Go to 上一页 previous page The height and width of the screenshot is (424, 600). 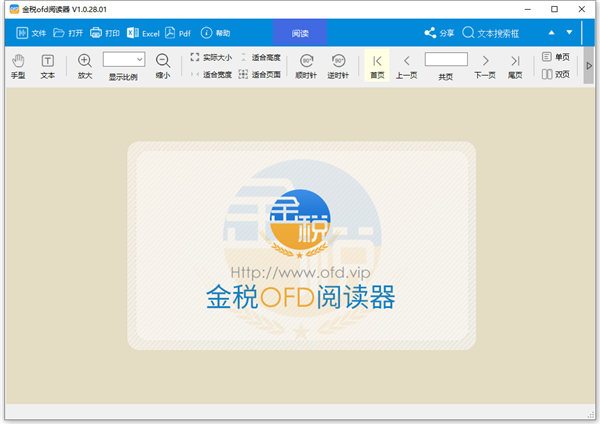click(x=406, y=66)
